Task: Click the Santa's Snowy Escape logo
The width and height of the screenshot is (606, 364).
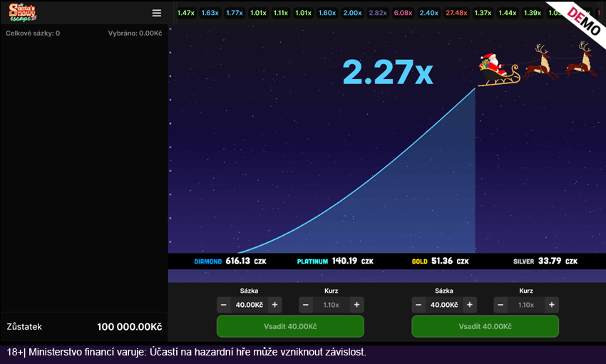Action: 24,12
